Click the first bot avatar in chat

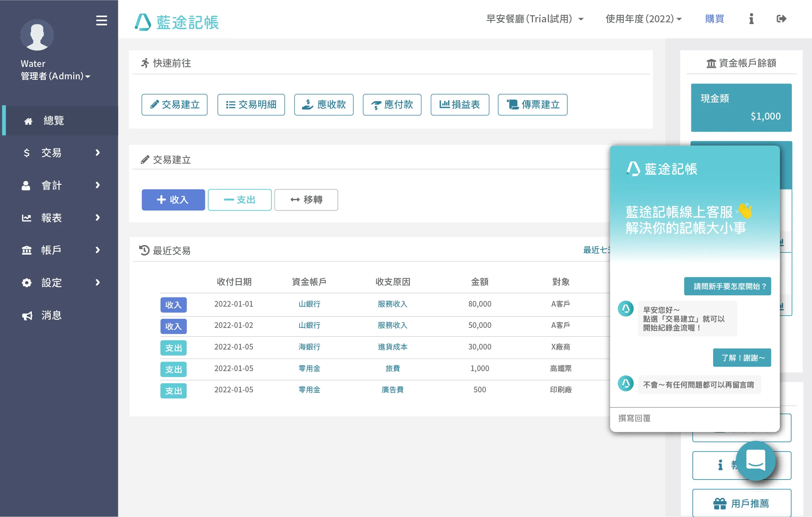tap(626, 309)
